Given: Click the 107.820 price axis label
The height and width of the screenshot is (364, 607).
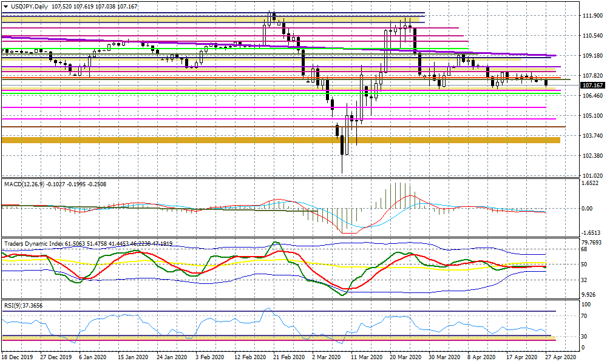Looking at the screenshot, I should (592, 75).
